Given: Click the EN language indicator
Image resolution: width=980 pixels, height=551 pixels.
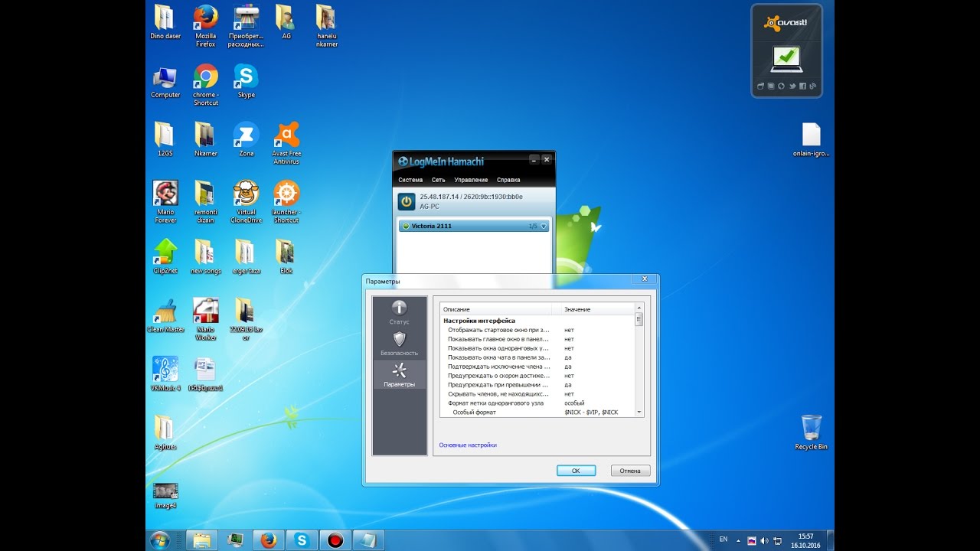Looking at the screenshot, I should click(724, 540).
